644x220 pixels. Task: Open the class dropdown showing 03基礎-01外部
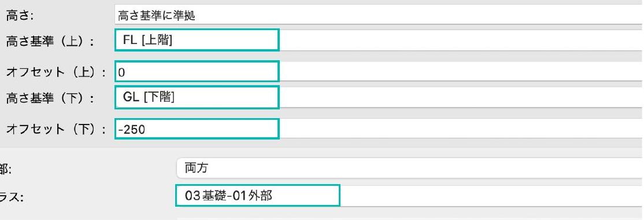[410, 195]
